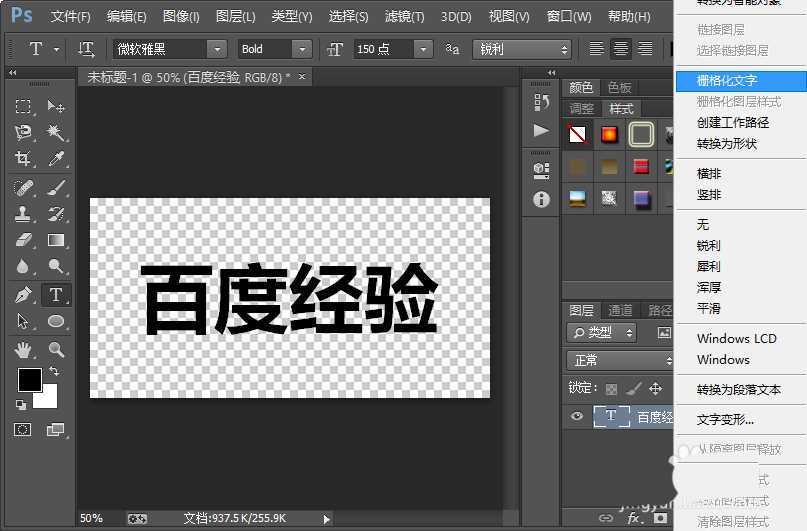807x531 pixels.
Task: Hide the 百度经验 text layer
Action: pos(576,417)
